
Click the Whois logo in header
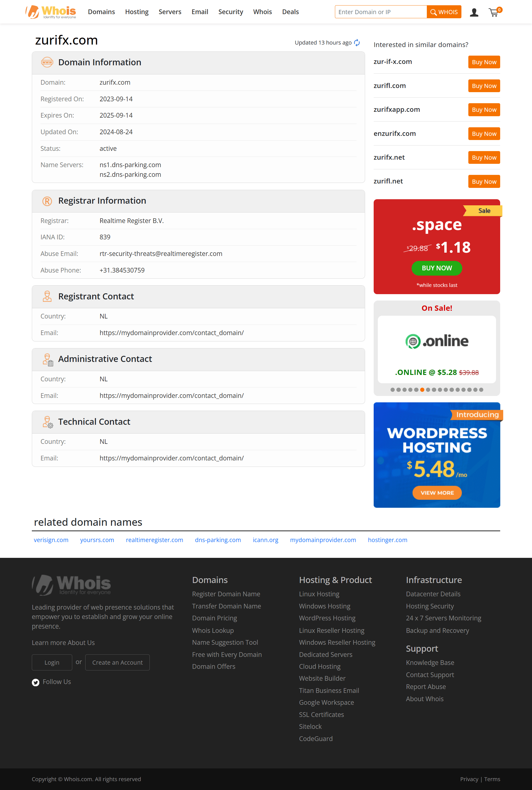point(51,12)
